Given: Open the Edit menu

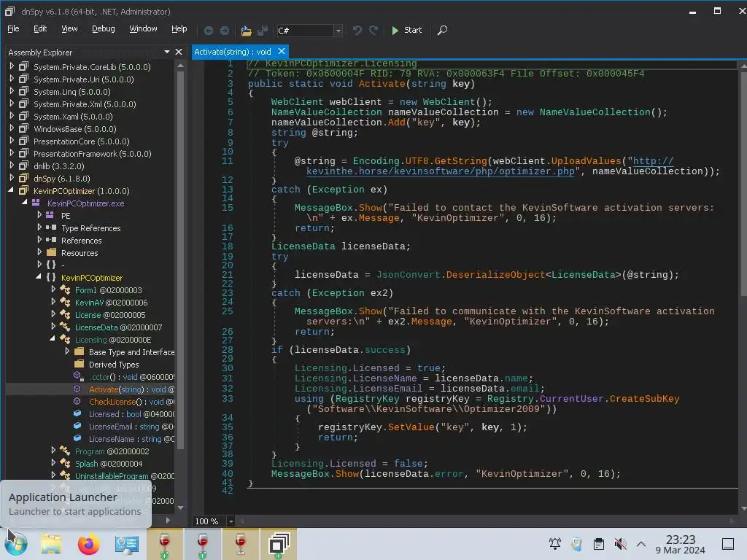Looking at the screenshot, I should click(x=40, y=28).
